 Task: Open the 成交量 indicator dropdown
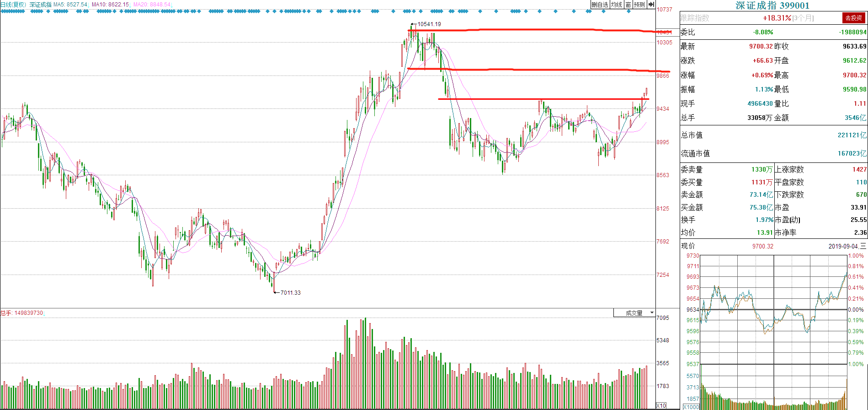tap(634, 313)
